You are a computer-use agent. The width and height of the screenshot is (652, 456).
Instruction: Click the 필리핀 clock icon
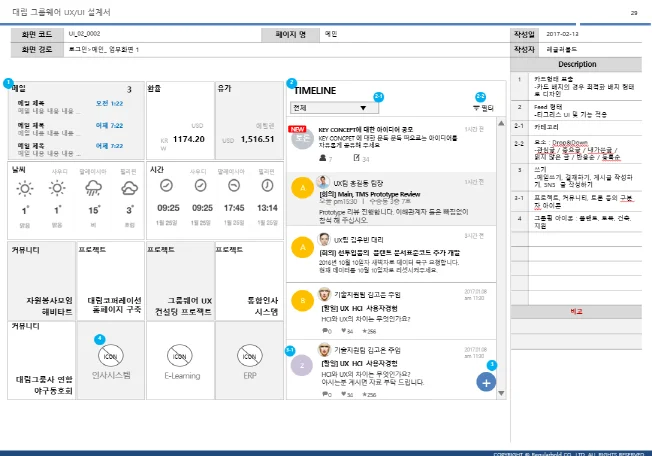point(267,185)
